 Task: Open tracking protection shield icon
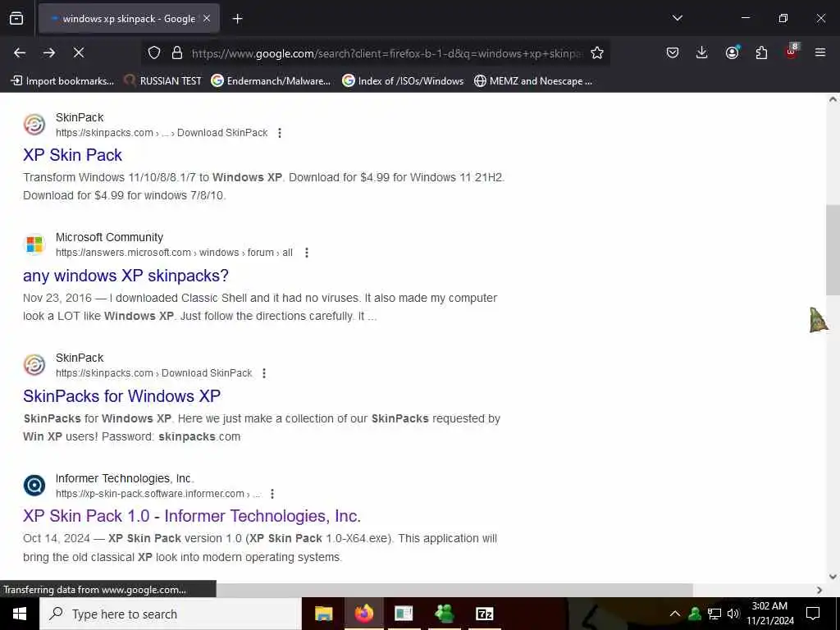coord(154,52)
